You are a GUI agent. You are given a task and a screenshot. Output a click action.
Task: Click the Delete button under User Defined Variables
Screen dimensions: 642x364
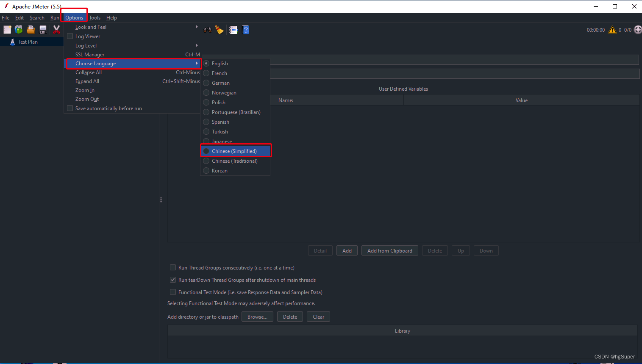pyautogui.click(x=435, y=251)
